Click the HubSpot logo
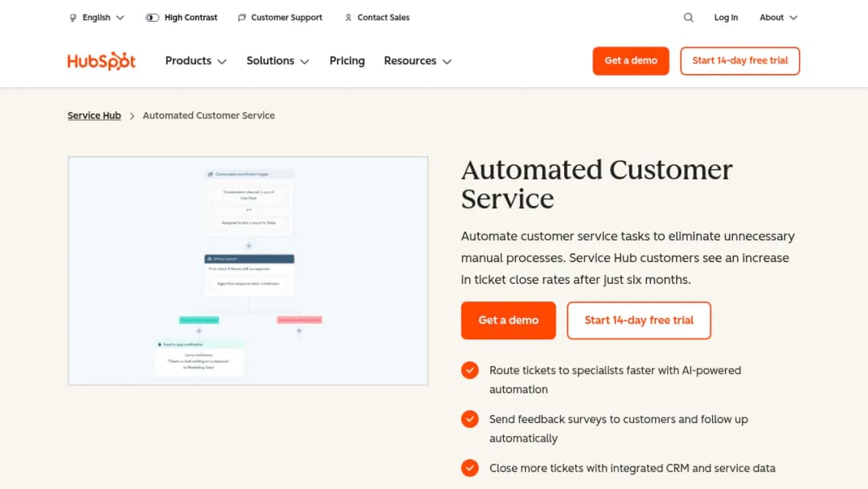 point(101,61)
